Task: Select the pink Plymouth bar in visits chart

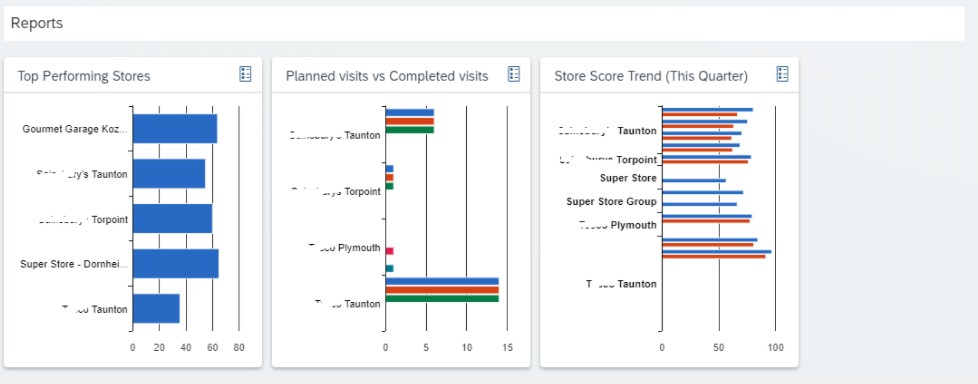Action: tap(389, 251)
